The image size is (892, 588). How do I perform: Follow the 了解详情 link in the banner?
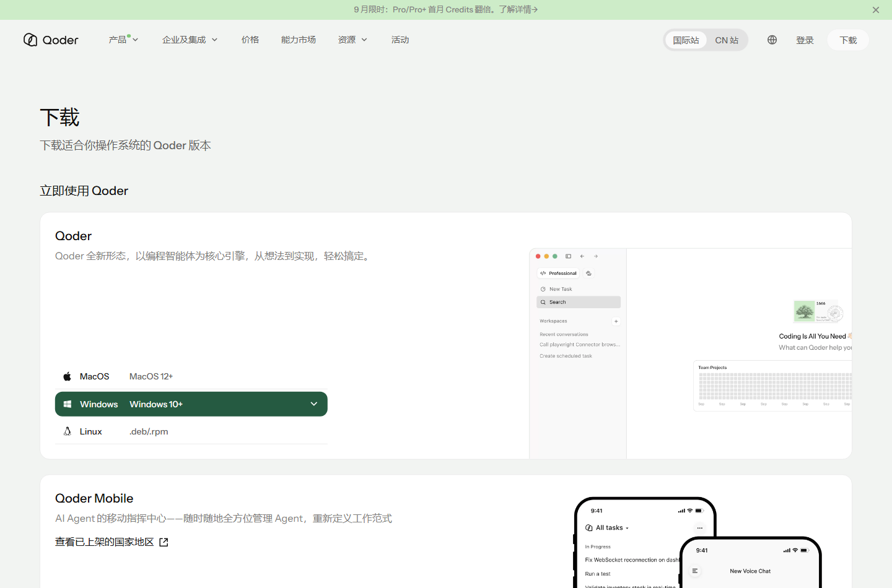tap(518, 10)
